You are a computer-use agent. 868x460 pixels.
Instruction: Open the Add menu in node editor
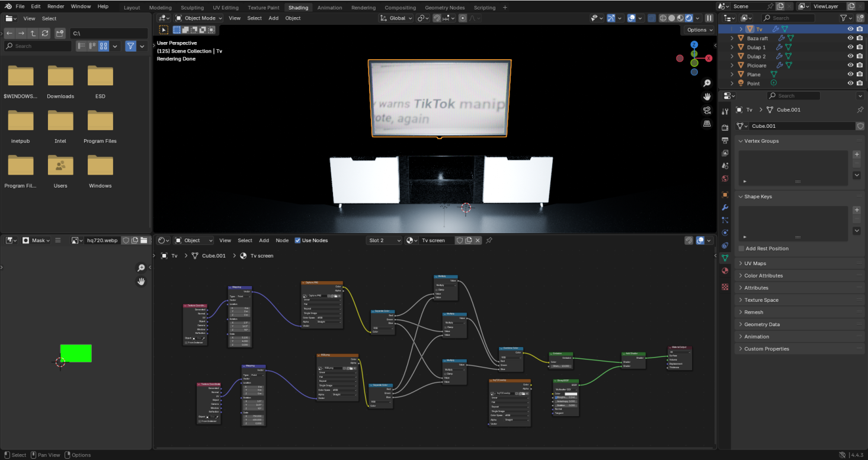point(264,240)
